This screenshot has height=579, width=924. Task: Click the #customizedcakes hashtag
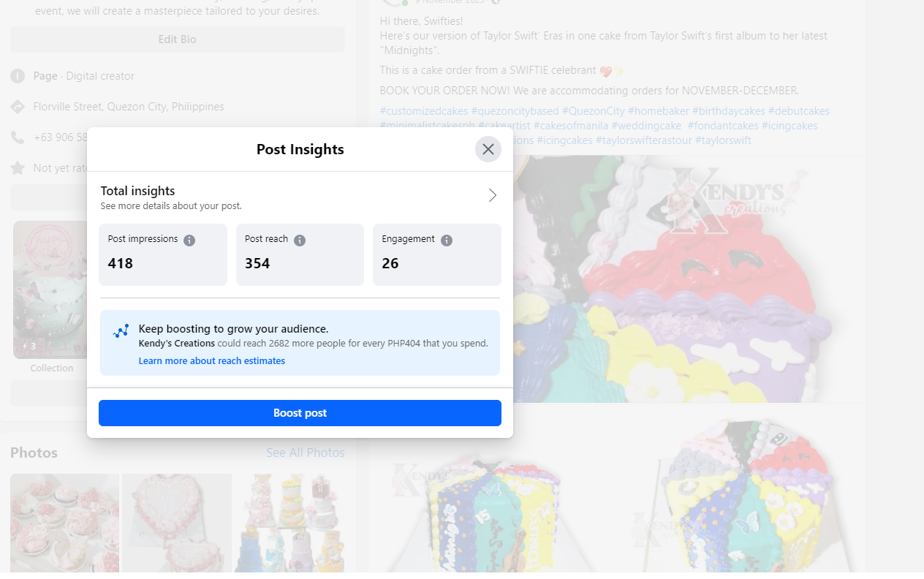point(423,111)
